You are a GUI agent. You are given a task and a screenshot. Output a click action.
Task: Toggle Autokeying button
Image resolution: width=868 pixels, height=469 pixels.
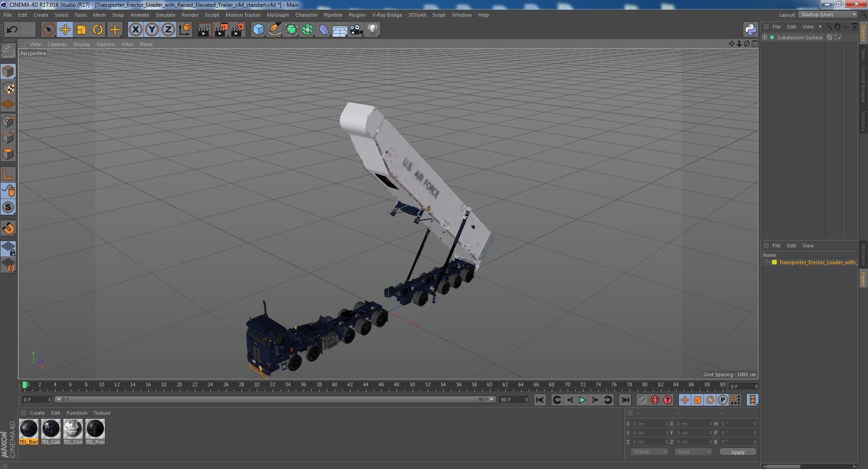pos(655,400)
